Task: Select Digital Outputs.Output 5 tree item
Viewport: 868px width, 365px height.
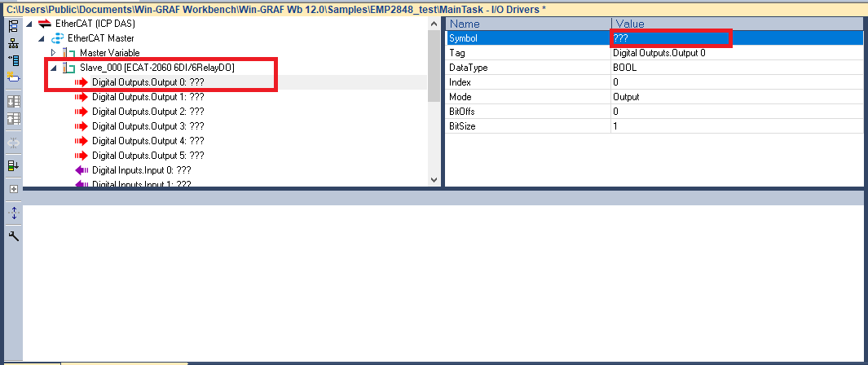Action: pos(148,156)
